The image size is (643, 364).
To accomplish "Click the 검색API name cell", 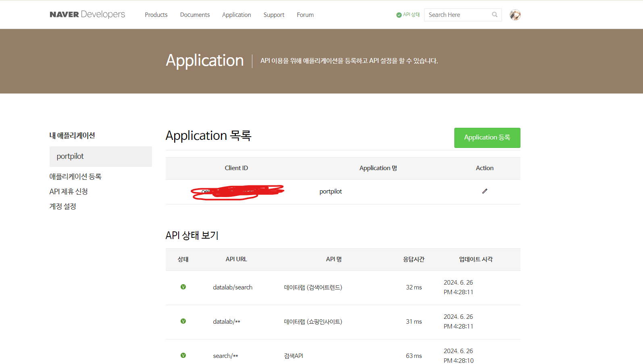I will coord(293,356).
